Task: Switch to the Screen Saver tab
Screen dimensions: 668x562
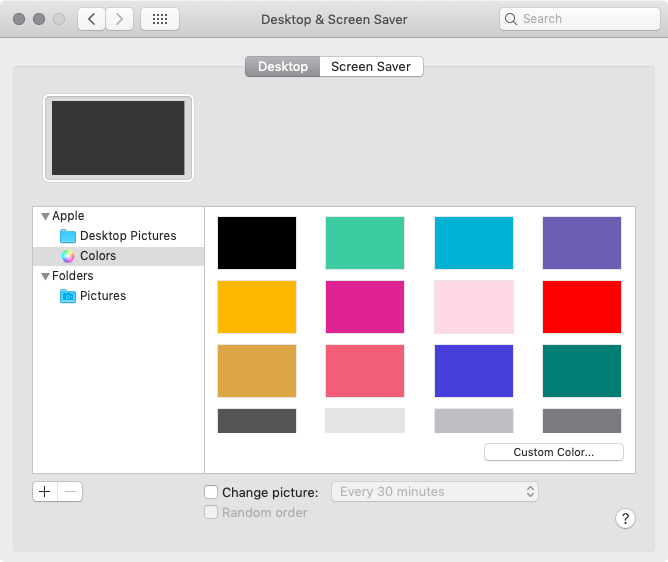Action: [x=371, y=67]
